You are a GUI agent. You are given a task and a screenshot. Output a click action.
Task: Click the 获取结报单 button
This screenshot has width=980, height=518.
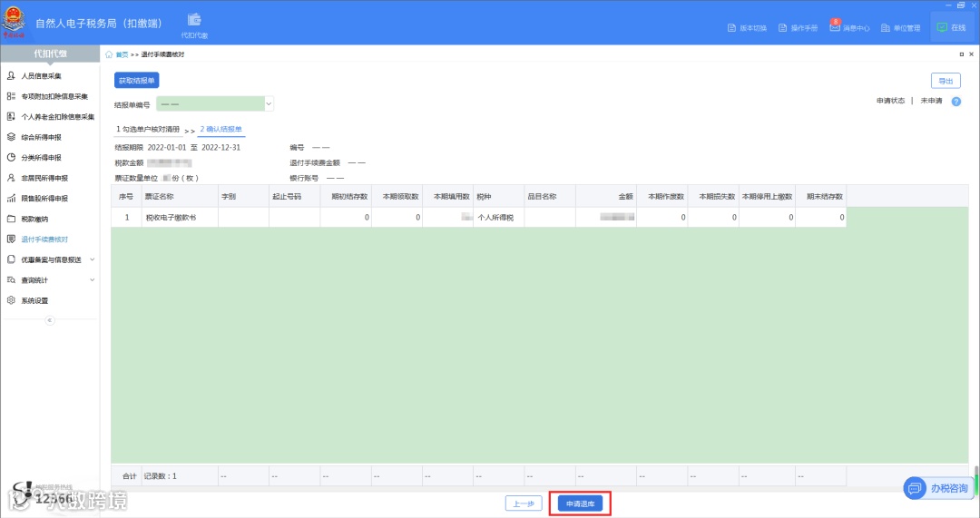click(x=137, y=81)
